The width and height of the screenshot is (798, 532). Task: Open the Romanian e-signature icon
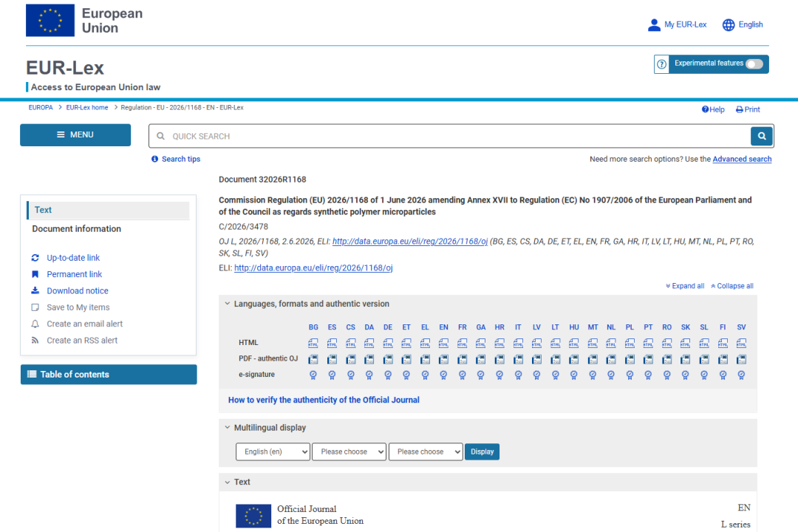[x=666, y=375]
